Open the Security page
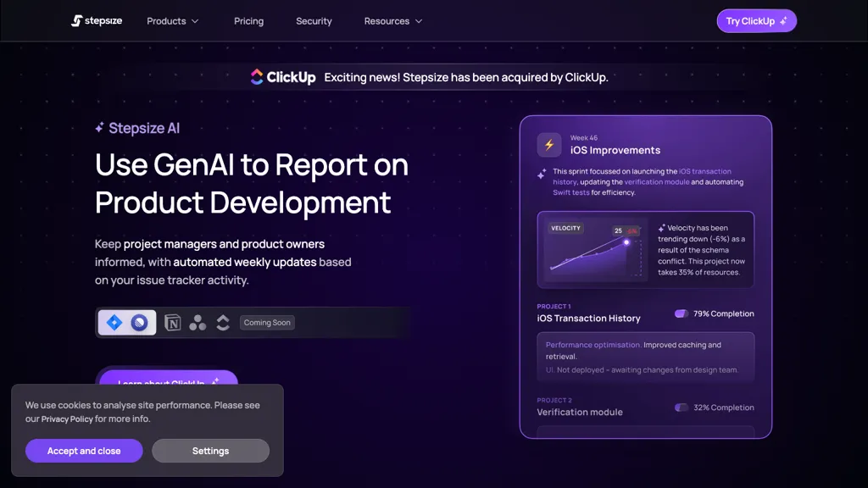 coord(314,21)
